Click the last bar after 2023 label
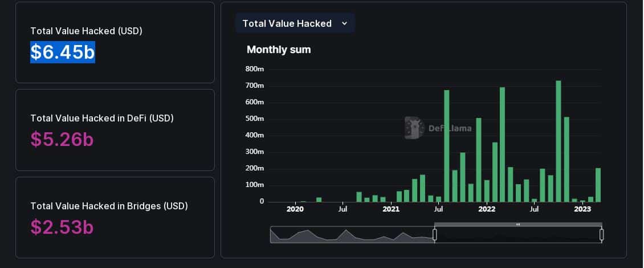Image resolution: width=644 pixels, height=268 pixels. (598, 185)
